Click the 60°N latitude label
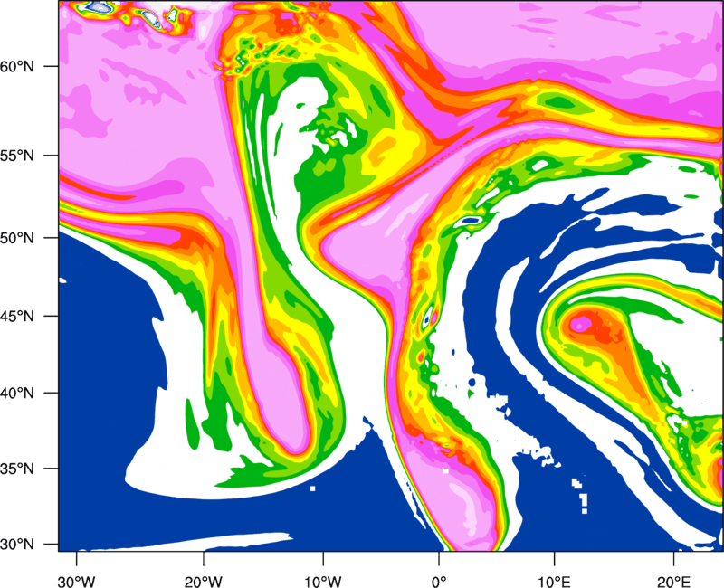Image resolution: width=724 pixels, height=588 pixels. [x=17, y=66]
